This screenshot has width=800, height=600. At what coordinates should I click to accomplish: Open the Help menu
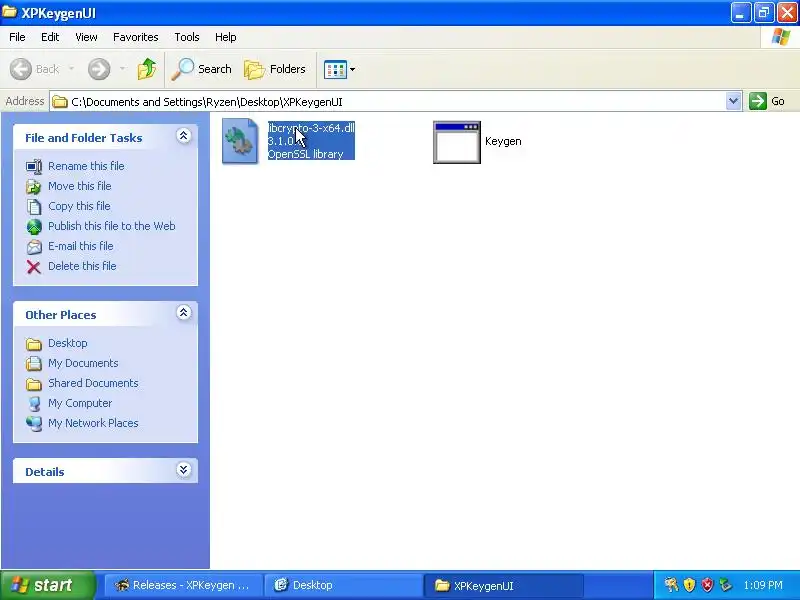pos(226,37)
